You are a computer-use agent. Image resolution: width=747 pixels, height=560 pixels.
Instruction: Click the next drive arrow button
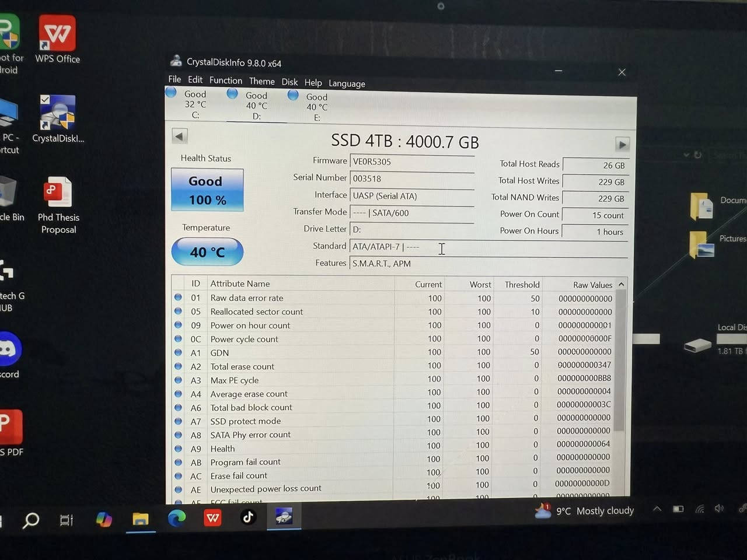(x=622, y=143)
